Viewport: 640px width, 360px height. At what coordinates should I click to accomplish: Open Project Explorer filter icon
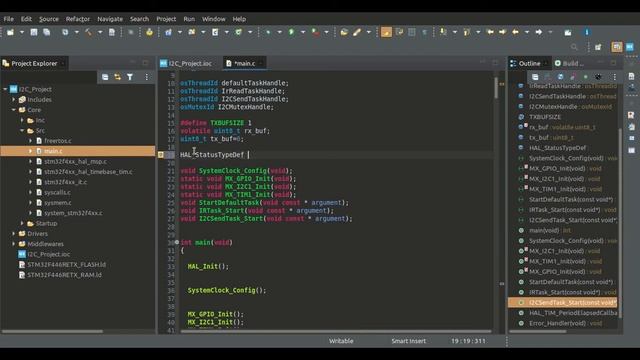[130, 77]
